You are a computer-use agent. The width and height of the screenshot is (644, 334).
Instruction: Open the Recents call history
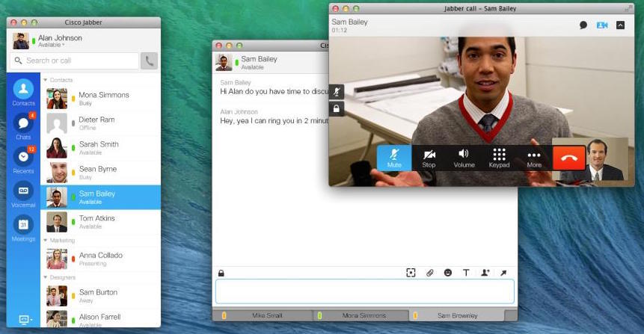click(23, 160)
